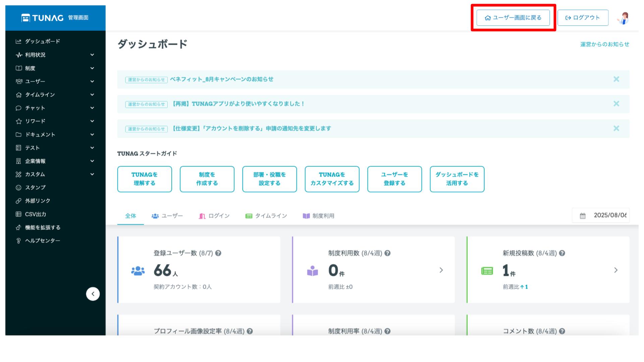This screenshot has height=362, width=644.
Task: Click the TUNAGをカスタマイズする guide button
Action: click(x=332, y=179)
